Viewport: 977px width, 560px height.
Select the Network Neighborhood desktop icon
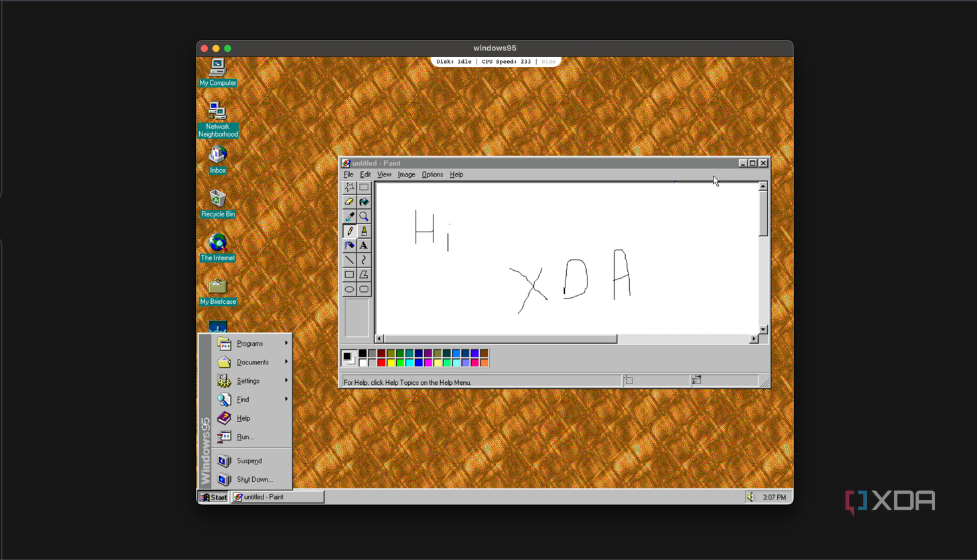218,120
